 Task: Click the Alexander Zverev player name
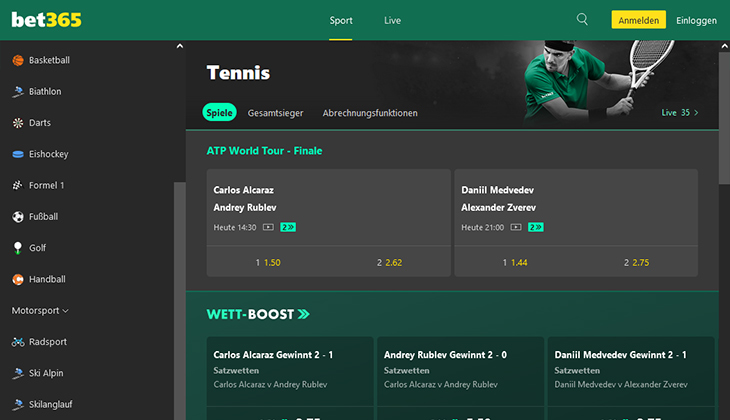(x=499, y=208)
